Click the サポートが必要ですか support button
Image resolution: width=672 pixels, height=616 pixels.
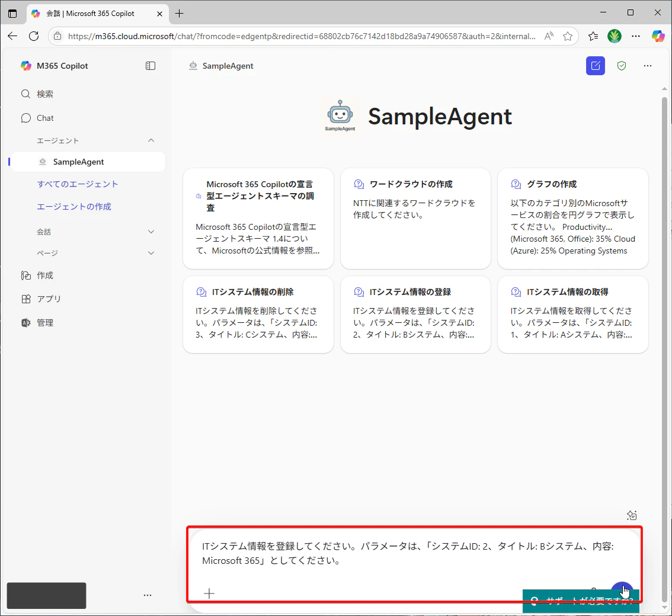[x=581, y=601]
